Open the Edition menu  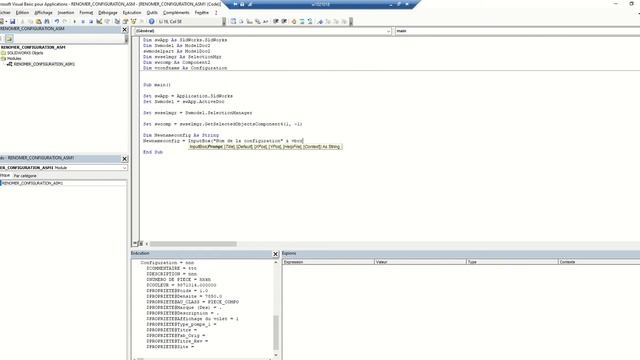[x=22, y=13]
